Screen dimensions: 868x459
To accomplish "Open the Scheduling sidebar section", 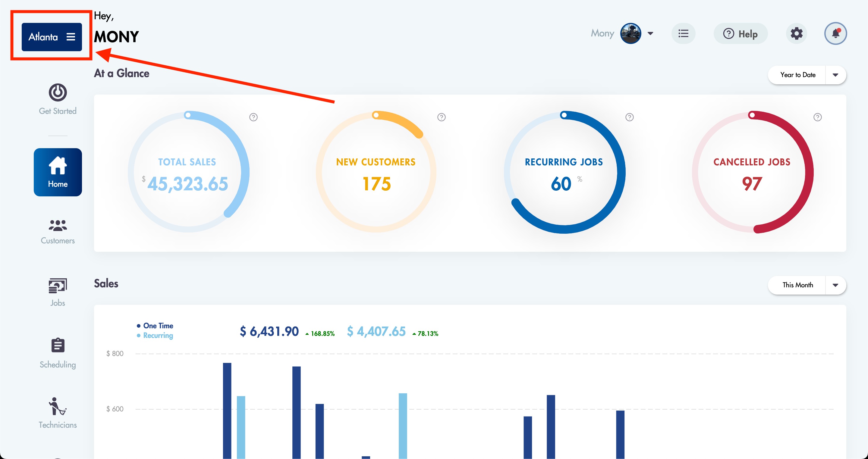I will (x=58, y=353).
